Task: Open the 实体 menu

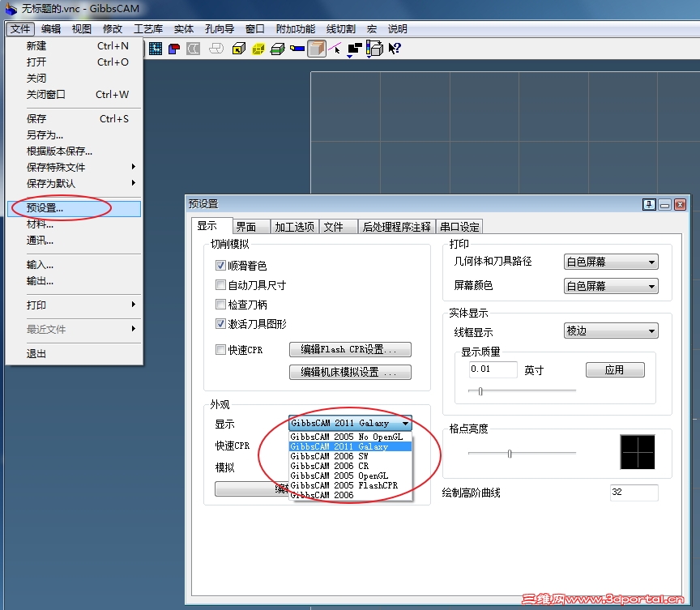Action: click(x=183, y=29)
